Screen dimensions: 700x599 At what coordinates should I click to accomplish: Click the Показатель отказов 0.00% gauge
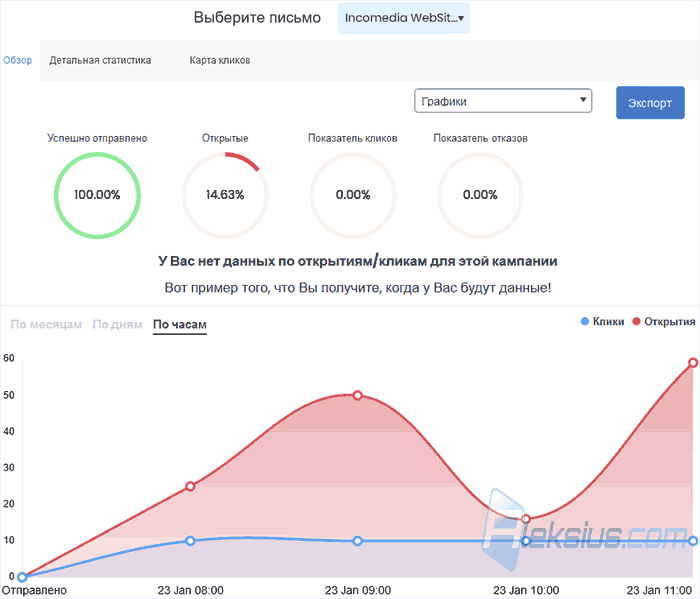coord(480,195)
